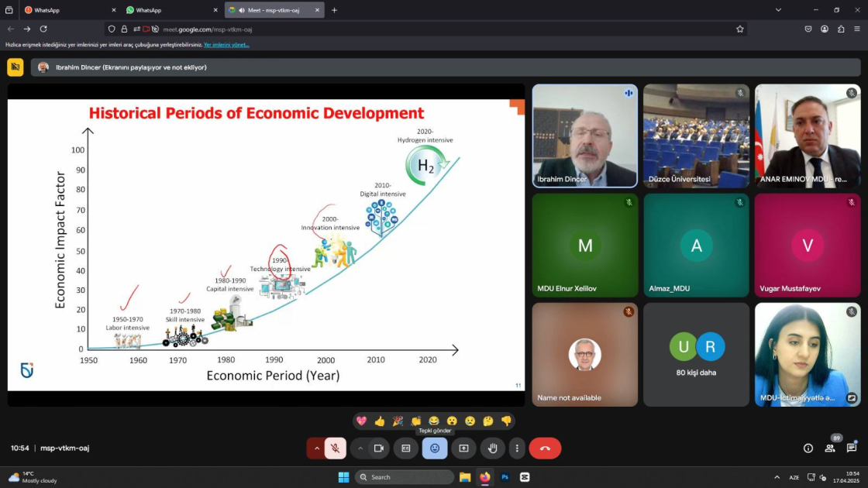Open the meeting chat panel
Screen dimensions: 868x488
[x=852, y=448]
